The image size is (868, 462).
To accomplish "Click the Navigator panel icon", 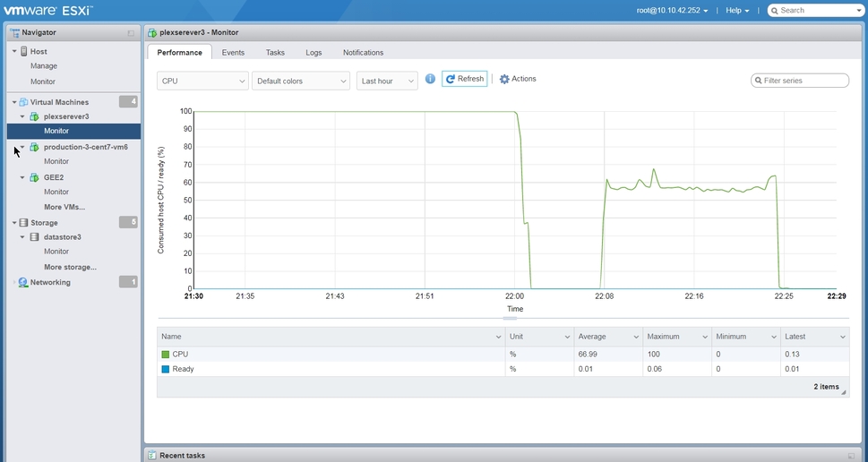I will coord(15,32).
